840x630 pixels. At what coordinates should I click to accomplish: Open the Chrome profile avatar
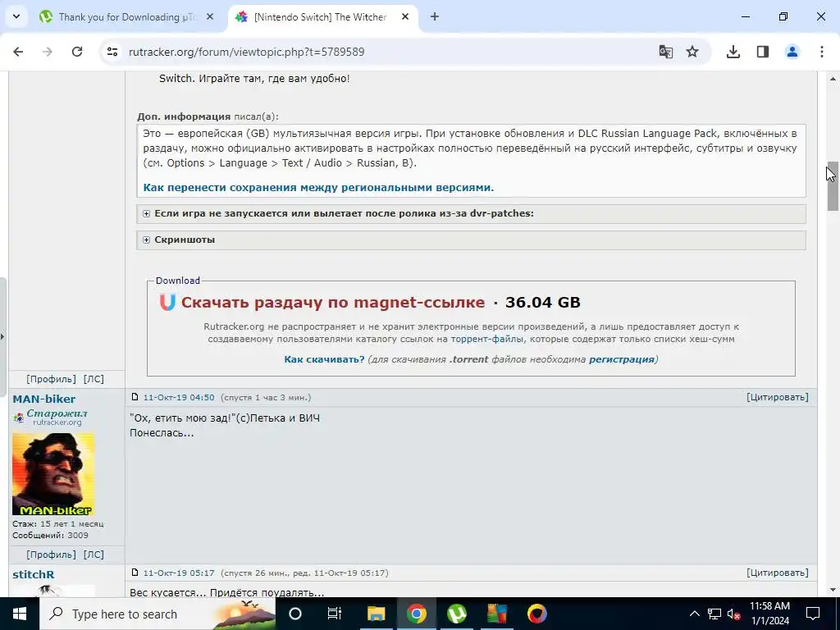792,52
